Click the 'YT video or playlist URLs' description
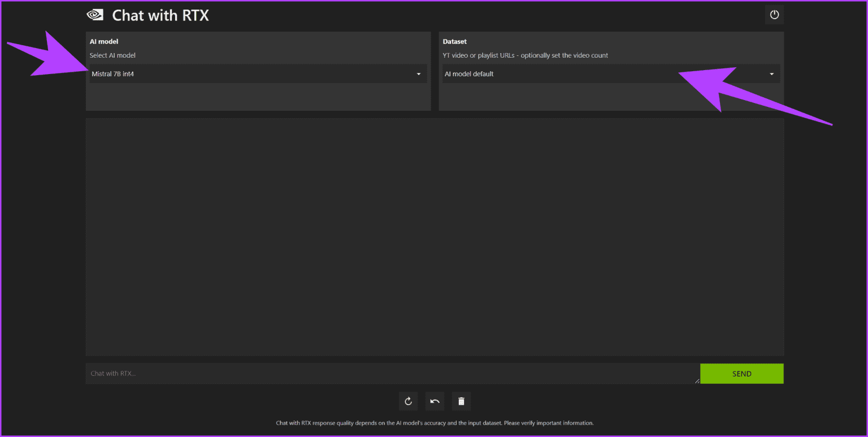The height and width of the screenshot is (437, 868). point(526,55)
